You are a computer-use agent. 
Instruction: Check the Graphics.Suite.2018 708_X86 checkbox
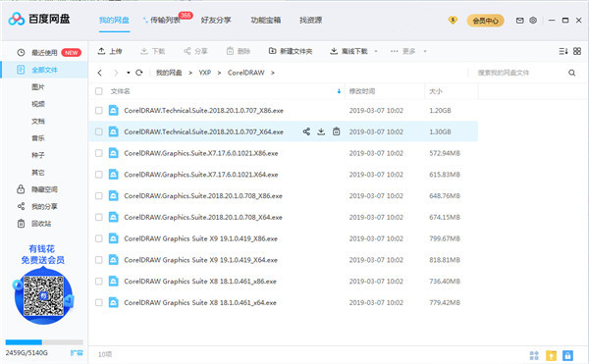[x=99, y=196]
